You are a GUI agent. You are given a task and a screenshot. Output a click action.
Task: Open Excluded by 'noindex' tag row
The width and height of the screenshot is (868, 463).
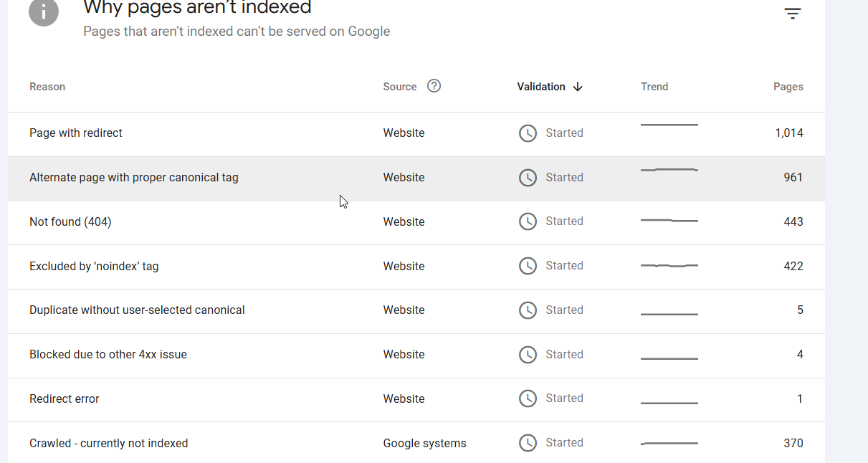click(416, 267)
